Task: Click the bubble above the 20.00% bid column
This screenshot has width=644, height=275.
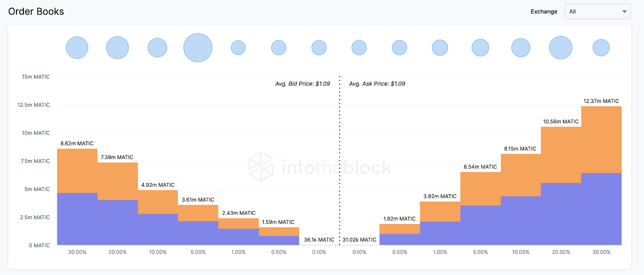Action: [x=117, y=48]
